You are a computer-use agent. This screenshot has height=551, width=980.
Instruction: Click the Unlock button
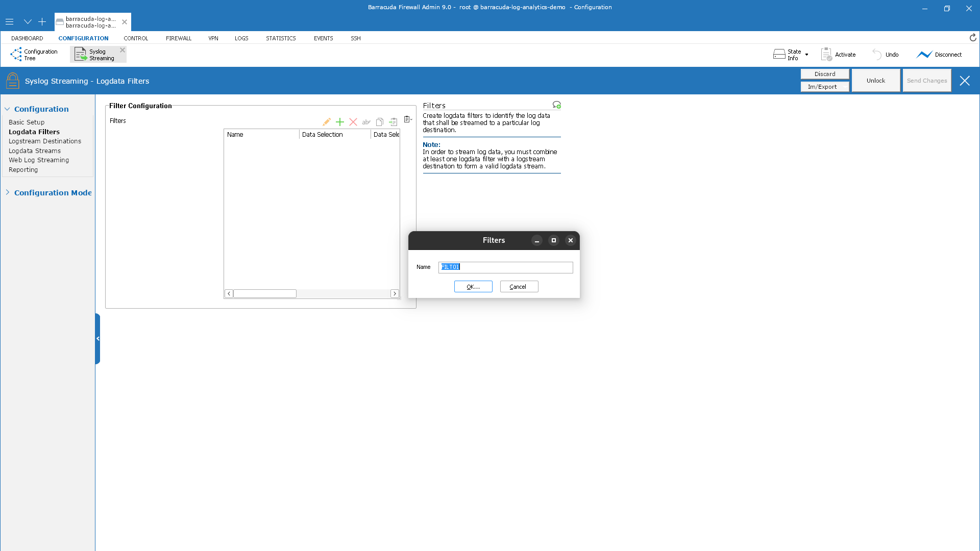point(875,81)
